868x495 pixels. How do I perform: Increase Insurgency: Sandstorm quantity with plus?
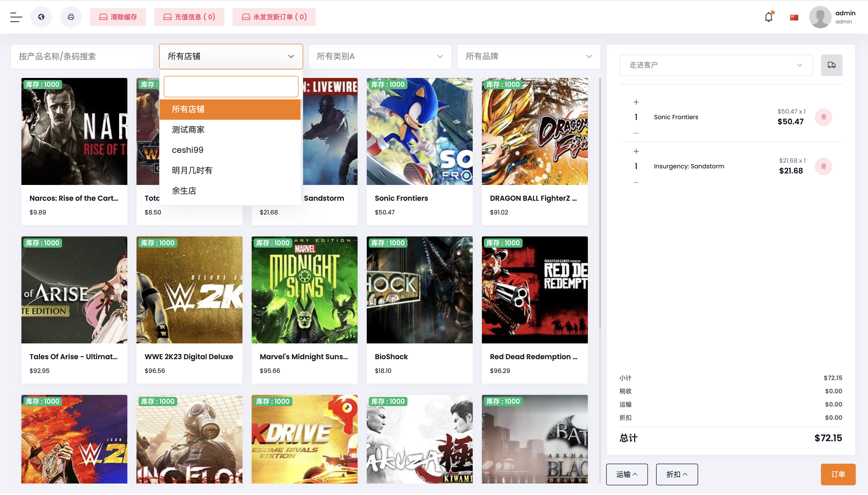636,151
